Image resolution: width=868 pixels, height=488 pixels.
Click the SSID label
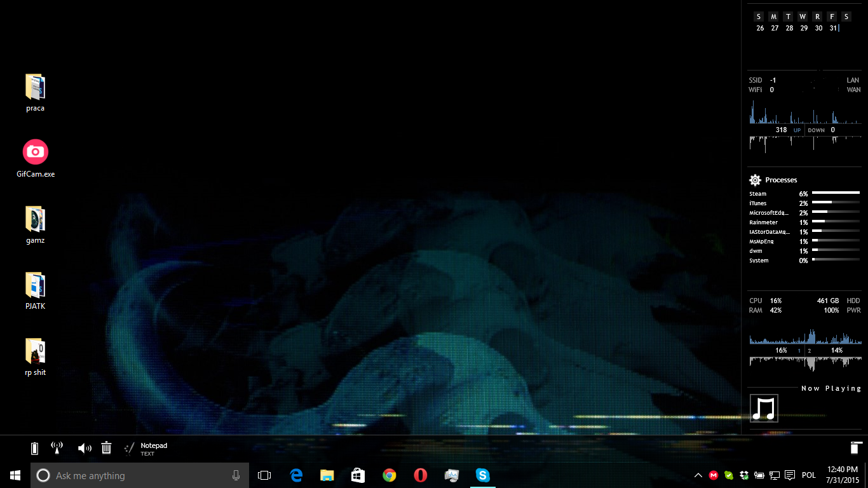tap(756, 80)
